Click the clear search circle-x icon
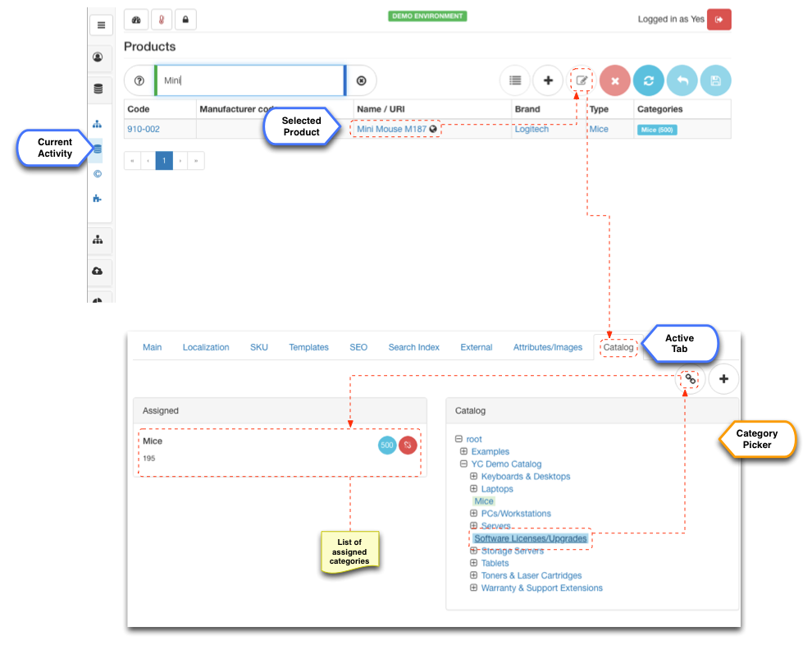 361,80
